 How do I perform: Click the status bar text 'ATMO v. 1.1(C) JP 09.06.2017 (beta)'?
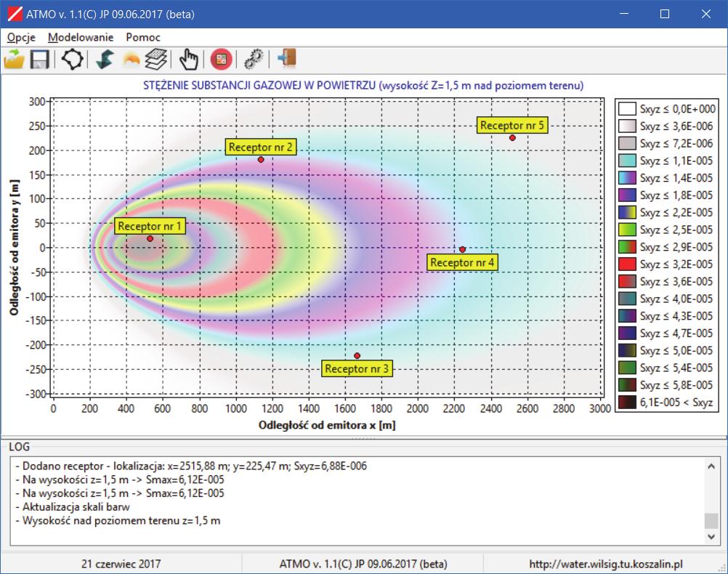[x=363, y=564]
